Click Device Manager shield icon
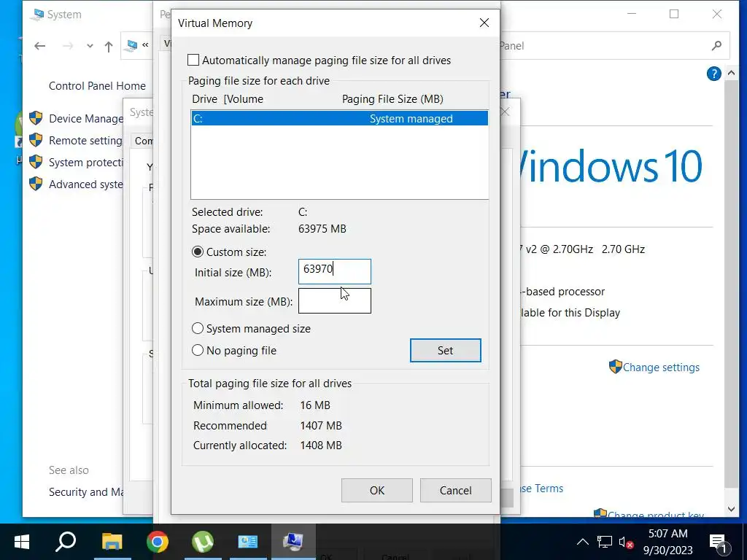Image resolution: width=747 pixels, height=560 pixels. pos(36,118)
